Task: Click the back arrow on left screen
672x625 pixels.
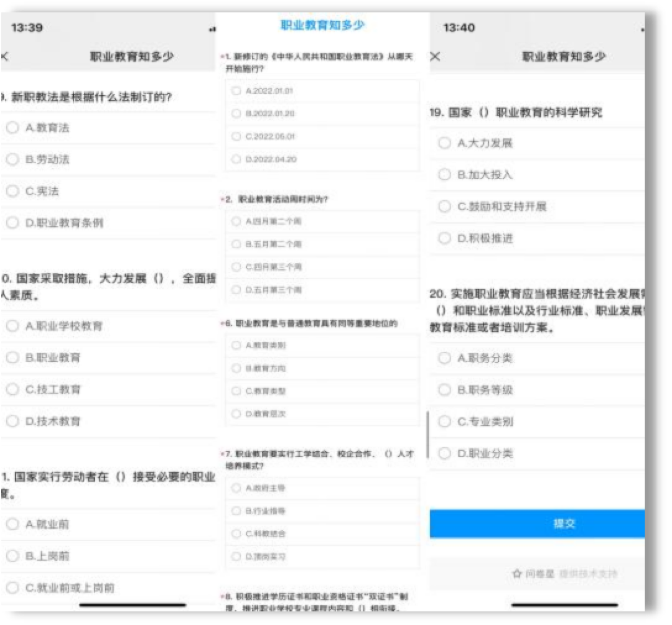Action: pos(5,55)
